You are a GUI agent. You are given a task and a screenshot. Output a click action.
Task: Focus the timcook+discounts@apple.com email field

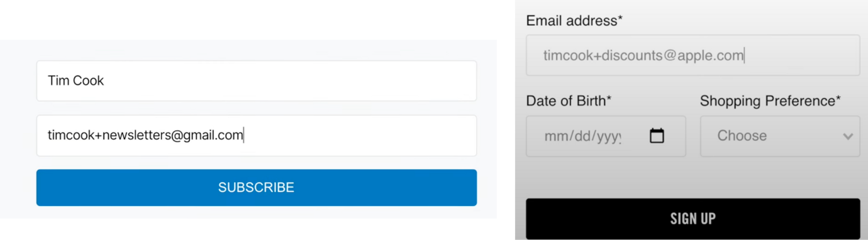pos(693,55)
